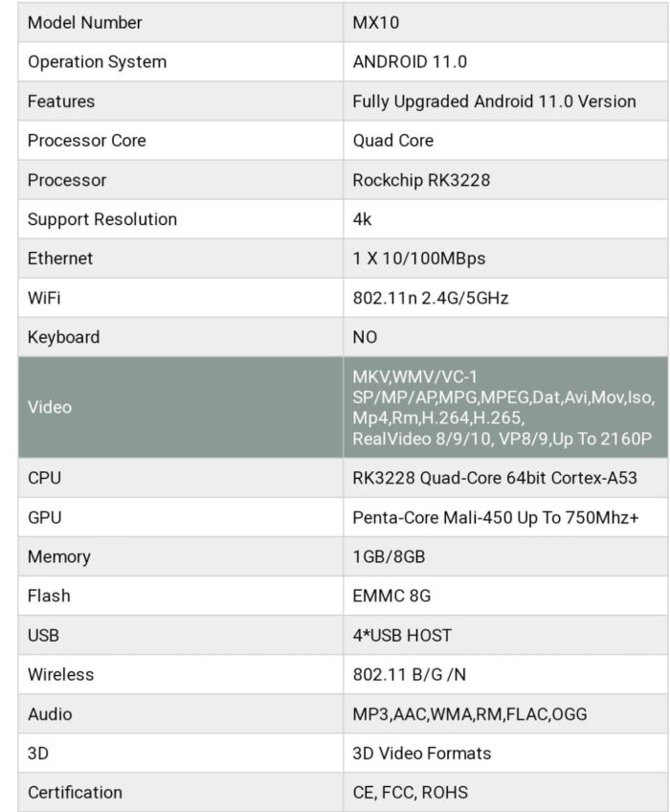This screenshot has width=670, height=812.
Task: Click the Quad Core value cell
Action: (x=392, y=140)
